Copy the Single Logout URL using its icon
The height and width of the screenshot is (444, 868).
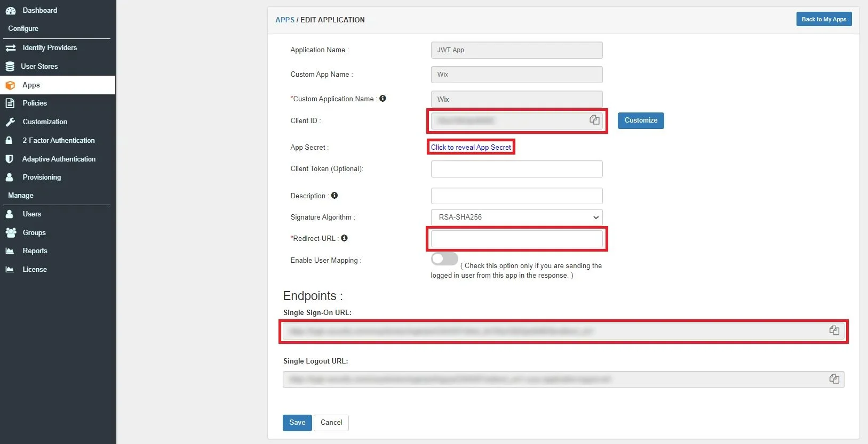pyautogui.click(x=834, y=379)
